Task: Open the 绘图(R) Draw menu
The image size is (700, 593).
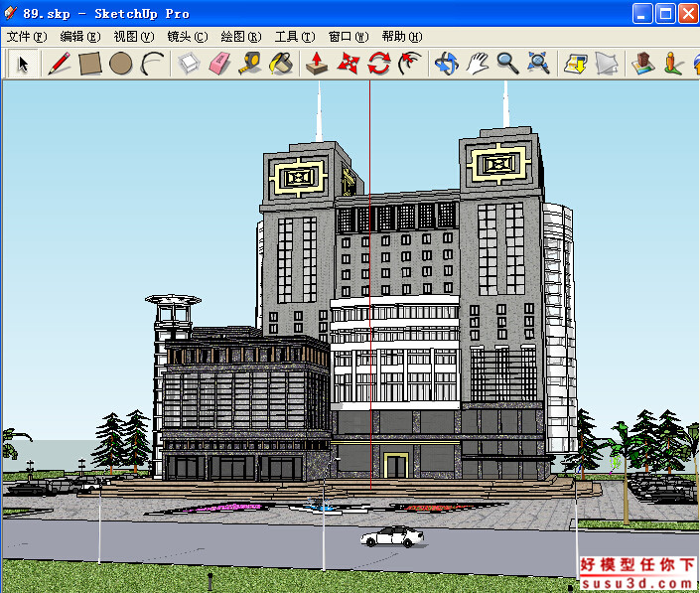Action: click(241, 37)
